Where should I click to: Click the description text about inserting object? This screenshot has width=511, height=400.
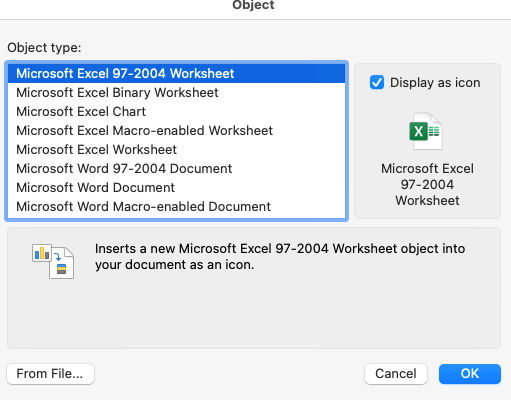[x=280, y=256]
